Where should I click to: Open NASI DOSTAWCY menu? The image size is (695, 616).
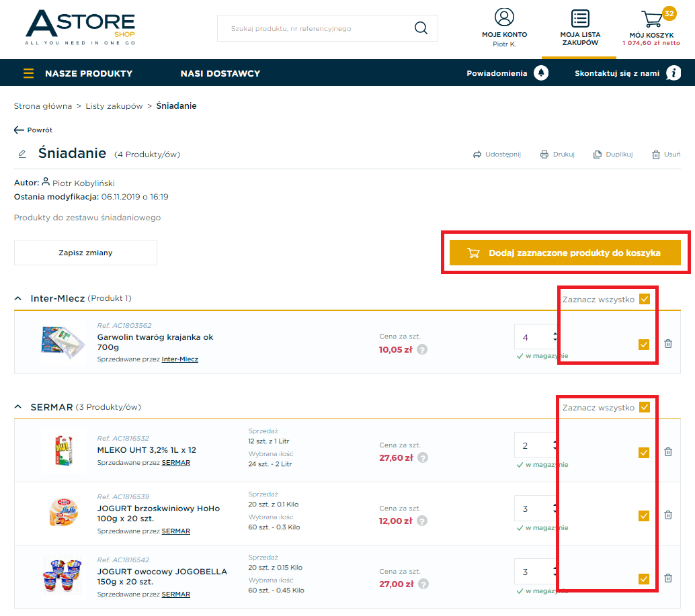pyautogui.click(x=220, y=73)
